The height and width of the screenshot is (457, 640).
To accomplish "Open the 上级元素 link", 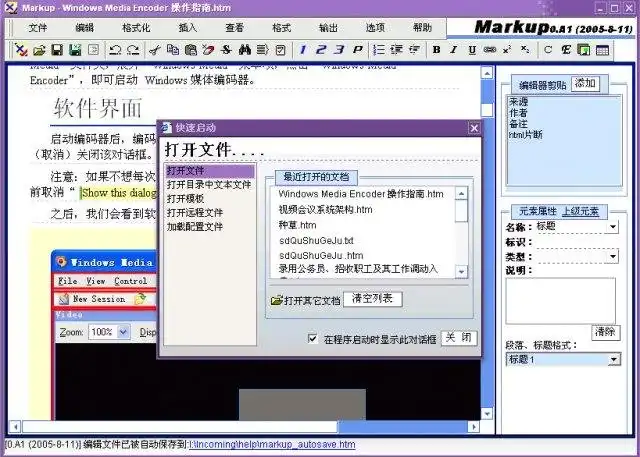I will click(x=580, y=211).
